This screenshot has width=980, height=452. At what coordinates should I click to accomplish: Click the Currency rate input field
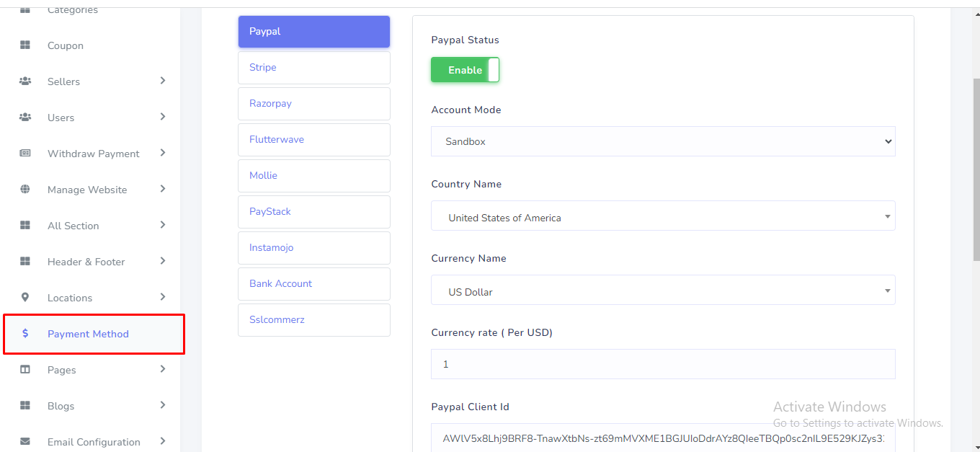coord(663,364)
